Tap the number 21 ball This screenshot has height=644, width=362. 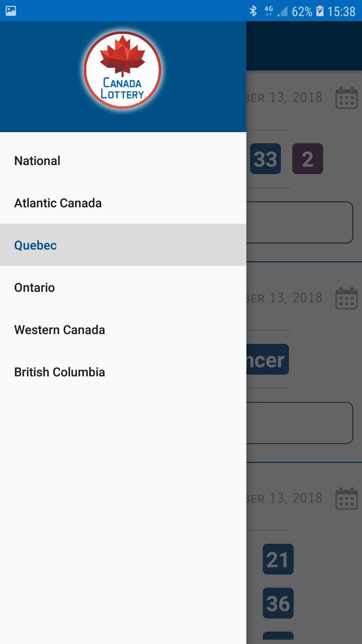coord(278,559)
